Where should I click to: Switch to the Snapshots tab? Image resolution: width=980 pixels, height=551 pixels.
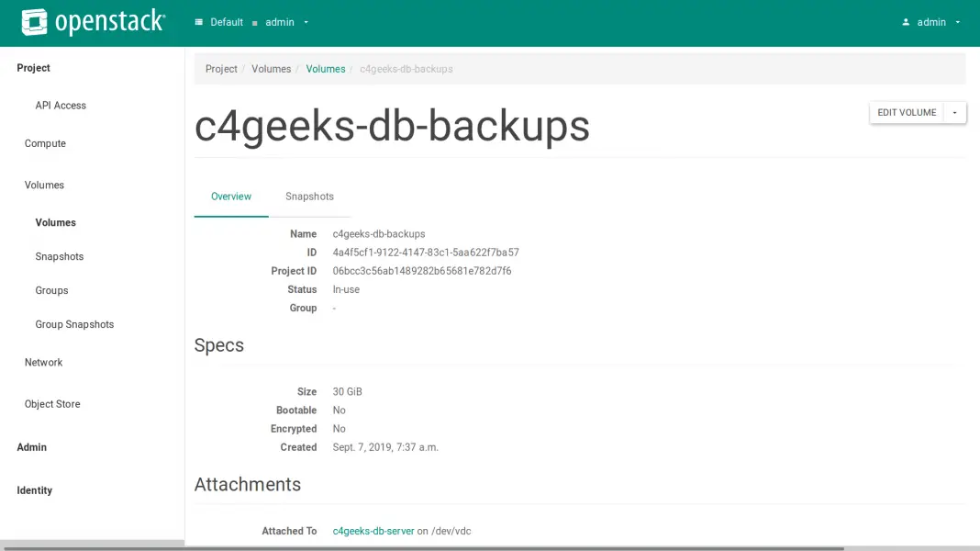tap(309, 196)
